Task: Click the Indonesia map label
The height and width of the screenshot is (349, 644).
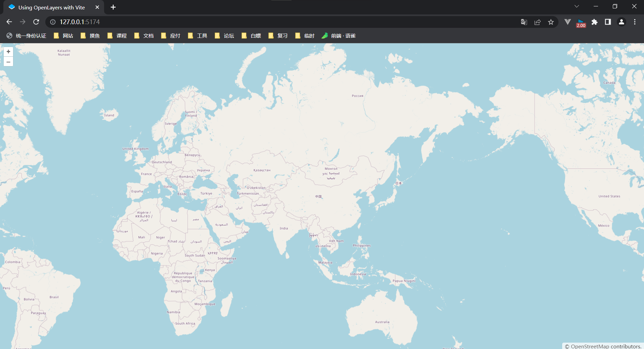Action: 358,274
